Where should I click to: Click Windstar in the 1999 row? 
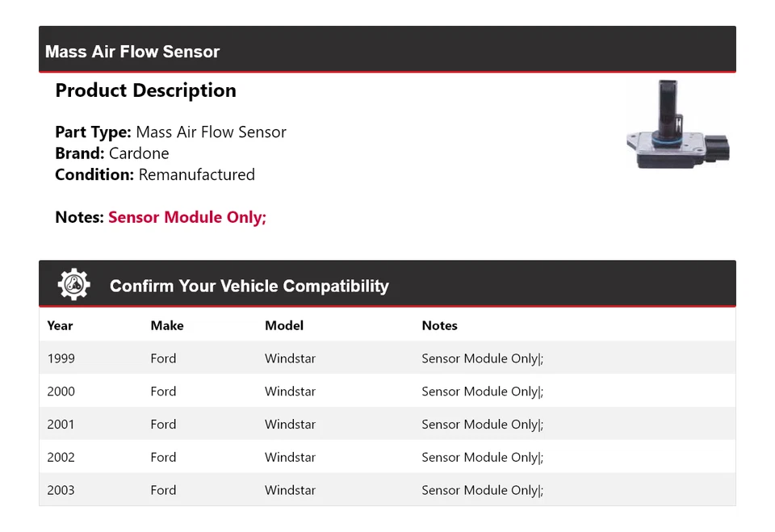(290, 358)
